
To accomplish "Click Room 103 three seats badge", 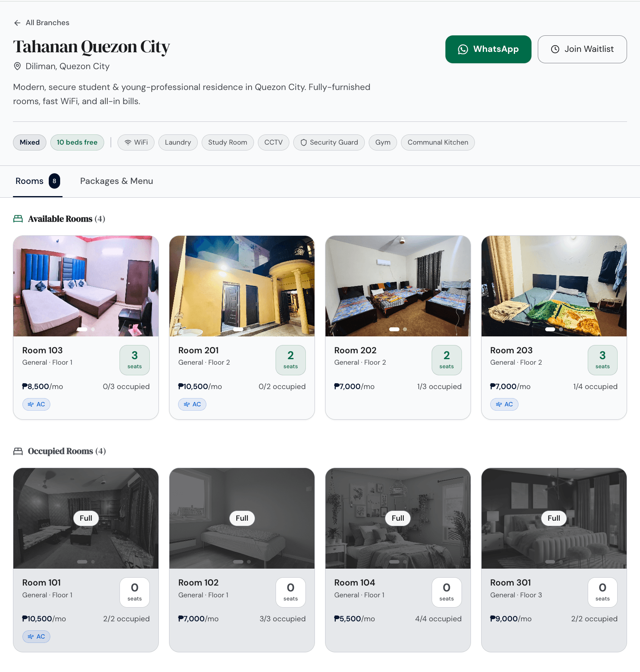I will point(134,360).
